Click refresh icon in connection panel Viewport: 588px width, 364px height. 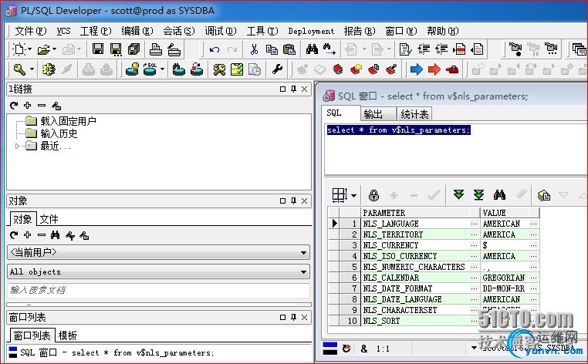pos(14,106)
